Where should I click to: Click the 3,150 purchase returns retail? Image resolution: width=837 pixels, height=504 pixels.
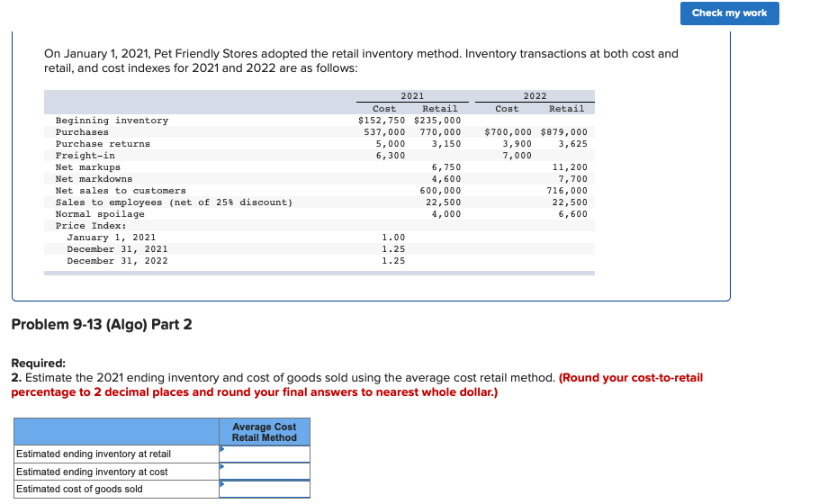point(446,144)
